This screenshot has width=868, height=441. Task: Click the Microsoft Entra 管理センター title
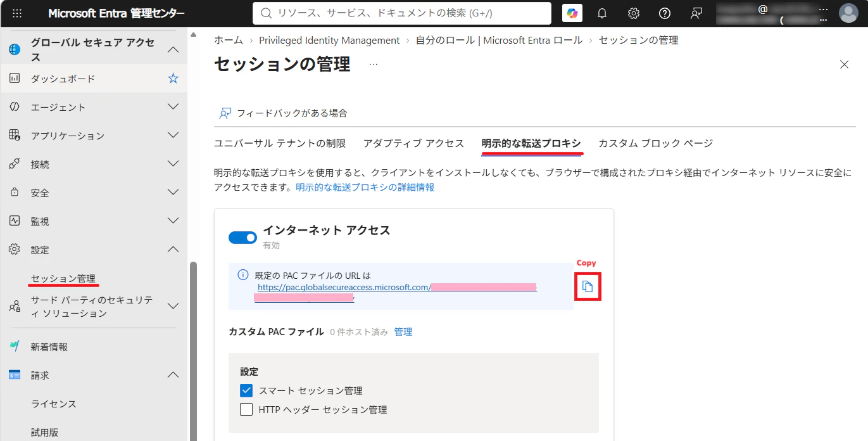pyautogui.click(x=117, y=13)
